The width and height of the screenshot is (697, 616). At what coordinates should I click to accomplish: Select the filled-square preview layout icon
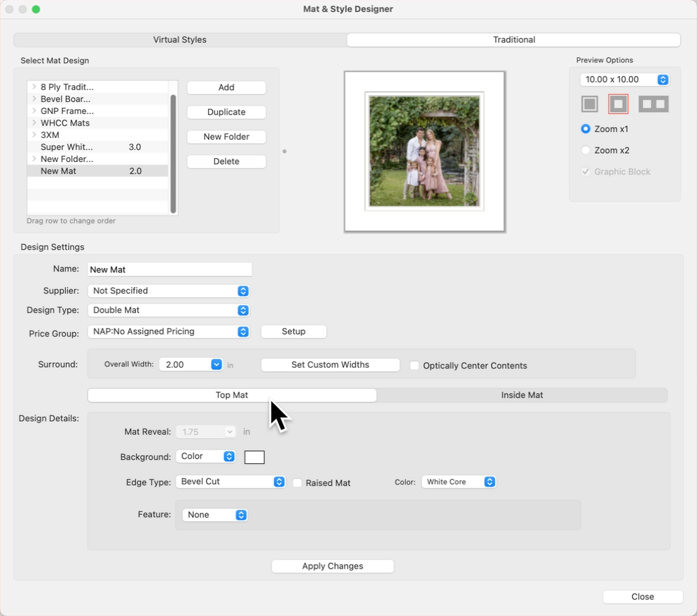coord(590,104)
